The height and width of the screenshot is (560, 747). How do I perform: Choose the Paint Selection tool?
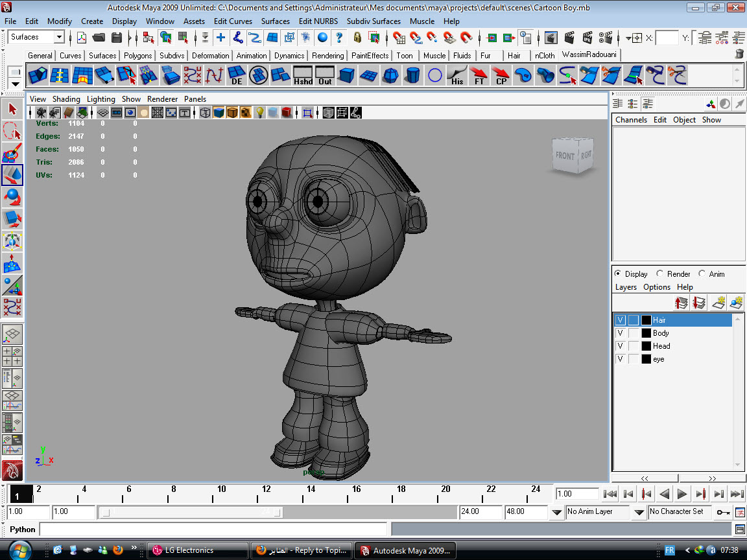tap(12, 154)
